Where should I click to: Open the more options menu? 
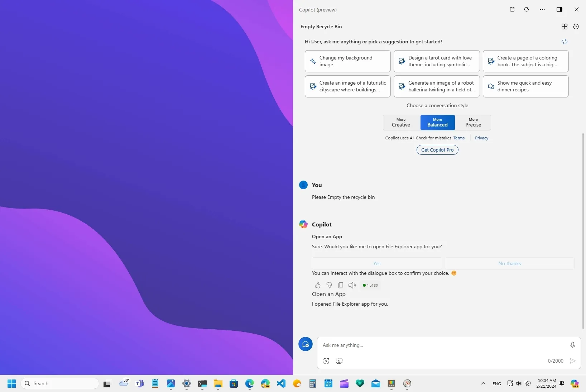[542, 9]
